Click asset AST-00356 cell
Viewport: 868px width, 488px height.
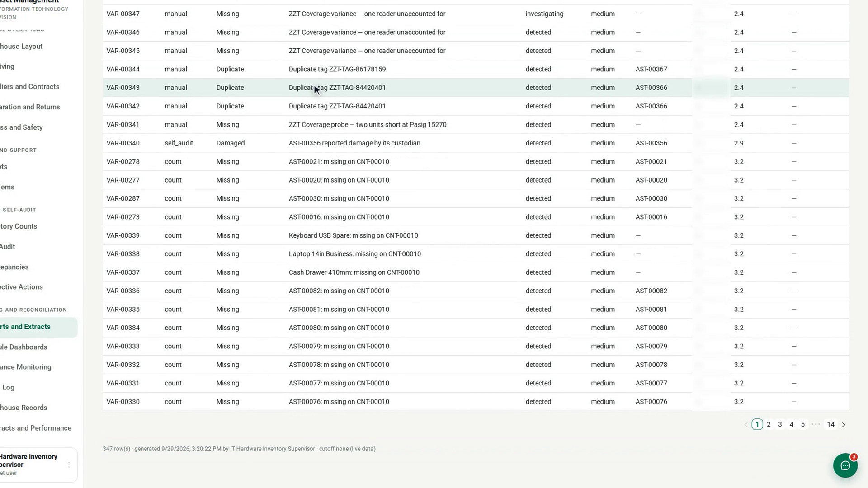pyautogui.click(x=651, y=143)
